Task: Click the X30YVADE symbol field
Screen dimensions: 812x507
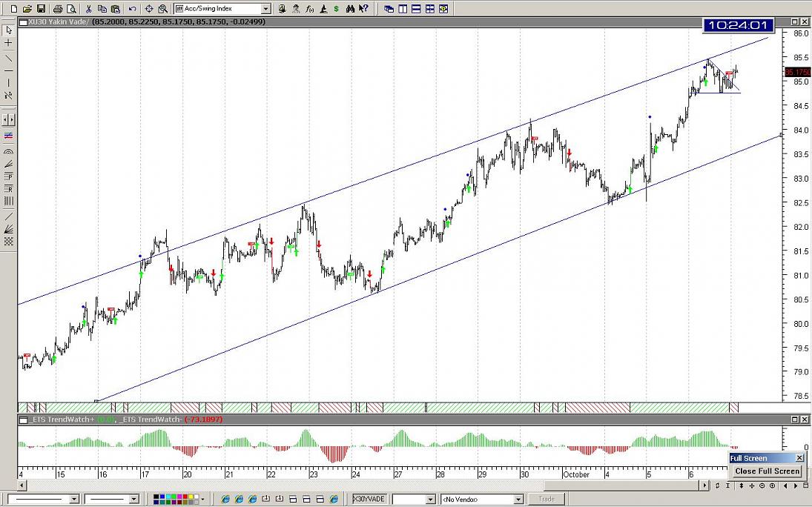Action: pos(368,499)
